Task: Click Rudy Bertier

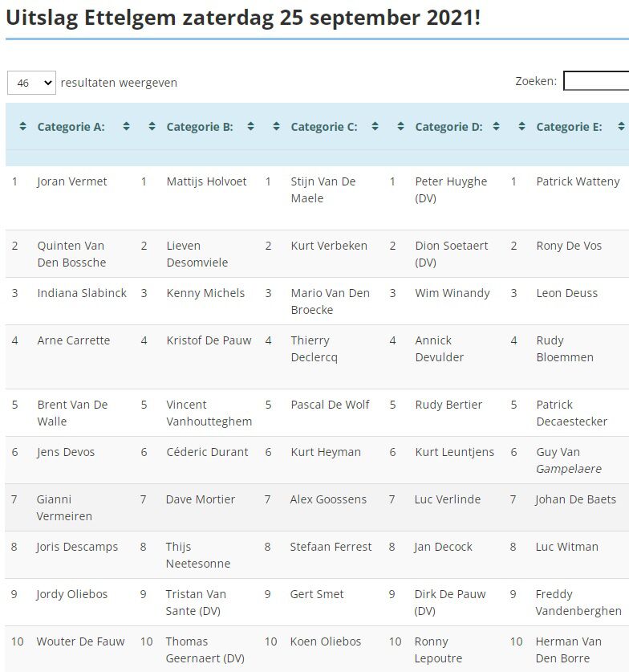Action: 448,405
